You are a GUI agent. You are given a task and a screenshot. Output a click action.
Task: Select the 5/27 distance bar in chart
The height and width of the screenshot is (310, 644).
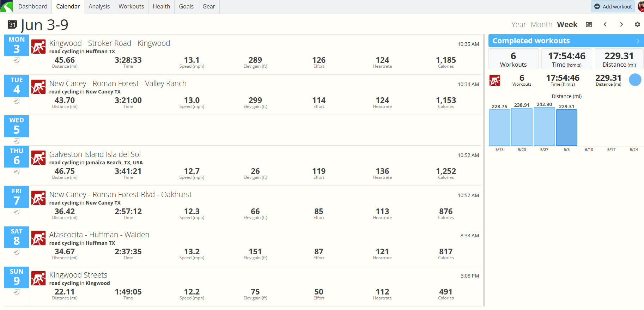pos(544,127)
